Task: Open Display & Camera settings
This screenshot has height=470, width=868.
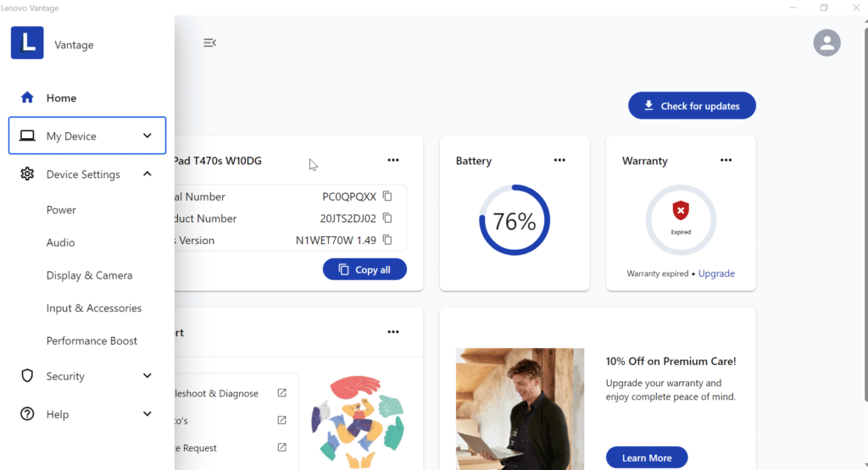Action: (89, 275)
